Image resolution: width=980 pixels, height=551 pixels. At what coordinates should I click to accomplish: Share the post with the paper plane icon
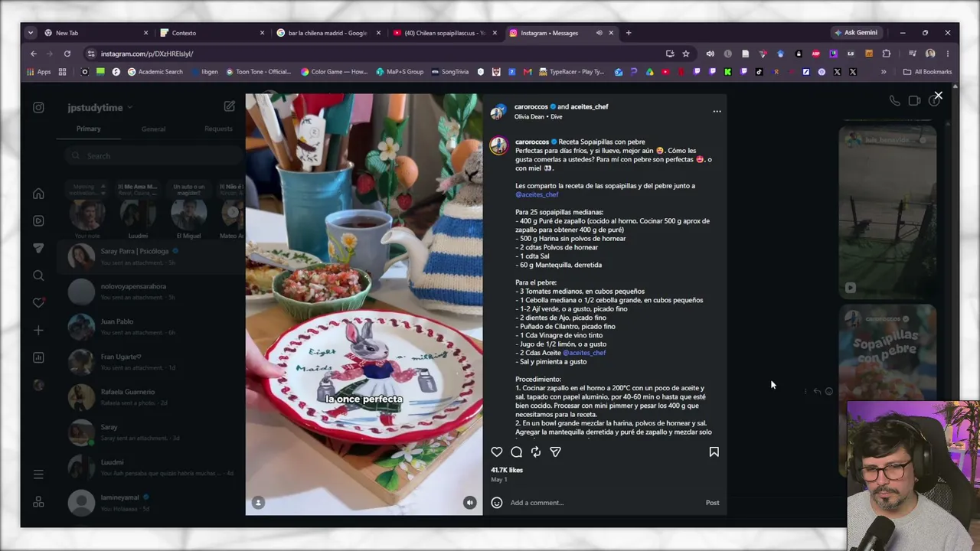tap(556, 452)
